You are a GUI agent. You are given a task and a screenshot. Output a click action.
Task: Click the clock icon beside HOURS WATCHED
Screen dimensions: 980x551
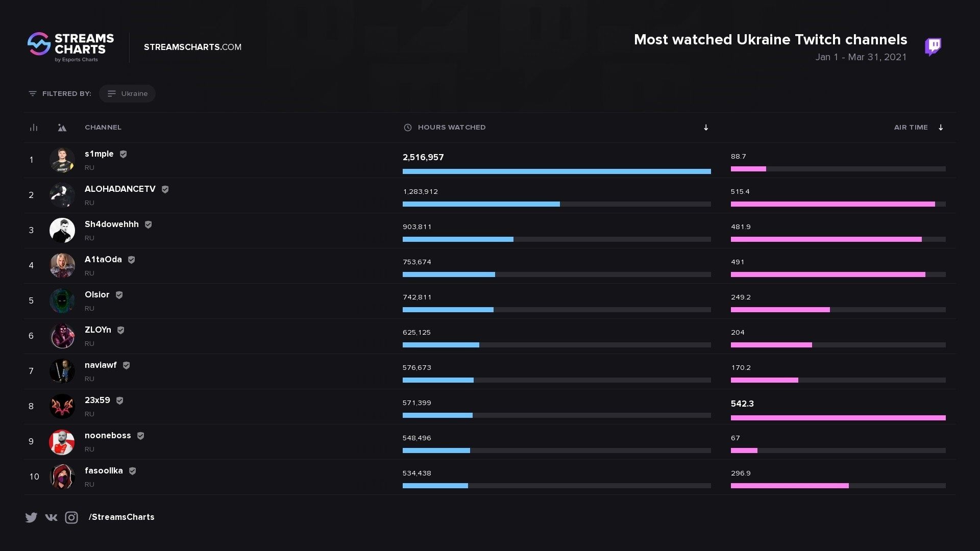tap(408, 128)
